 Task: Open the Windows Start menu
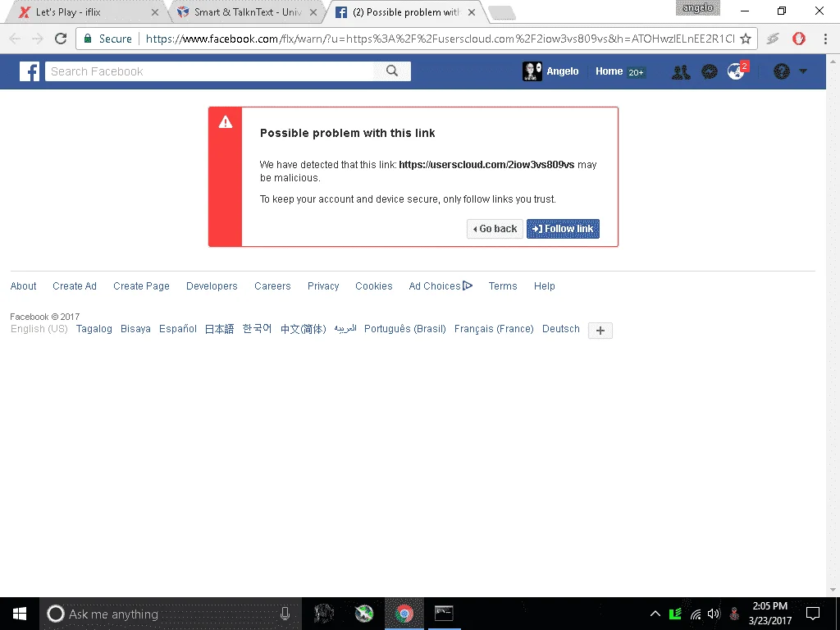tap(20, 614)
